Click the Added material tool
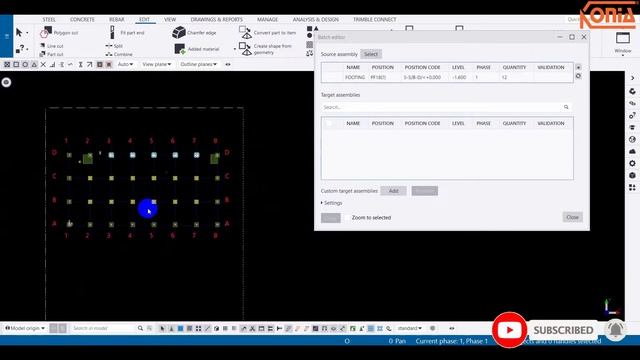The image size is (640, 360). pos(197,49)
